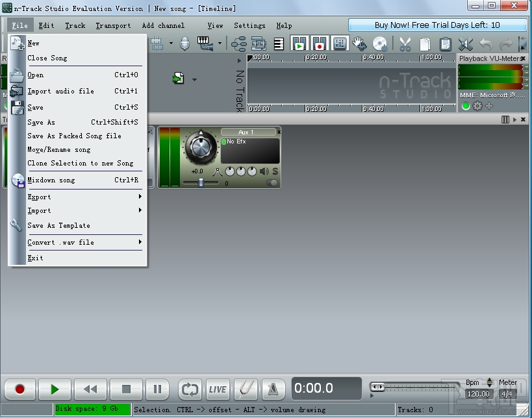Click the record button in transport bar

19,389
